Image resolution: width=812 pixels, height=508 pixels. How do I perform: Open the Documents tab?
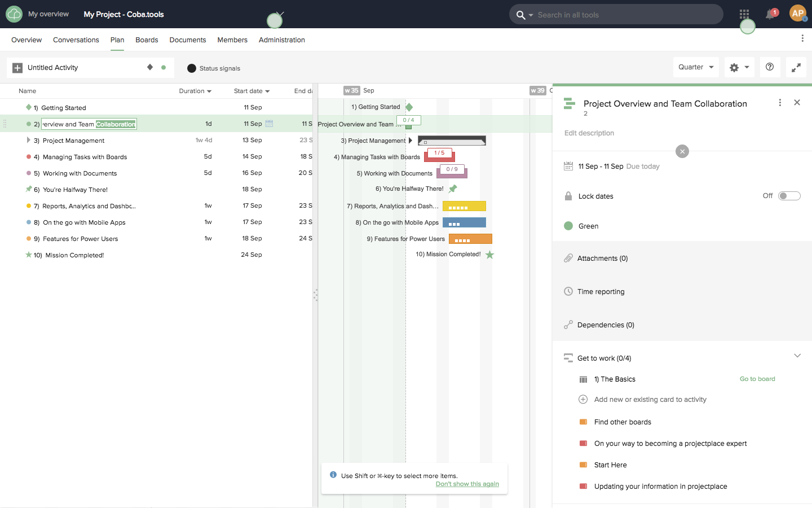click(x=188, y=40)
